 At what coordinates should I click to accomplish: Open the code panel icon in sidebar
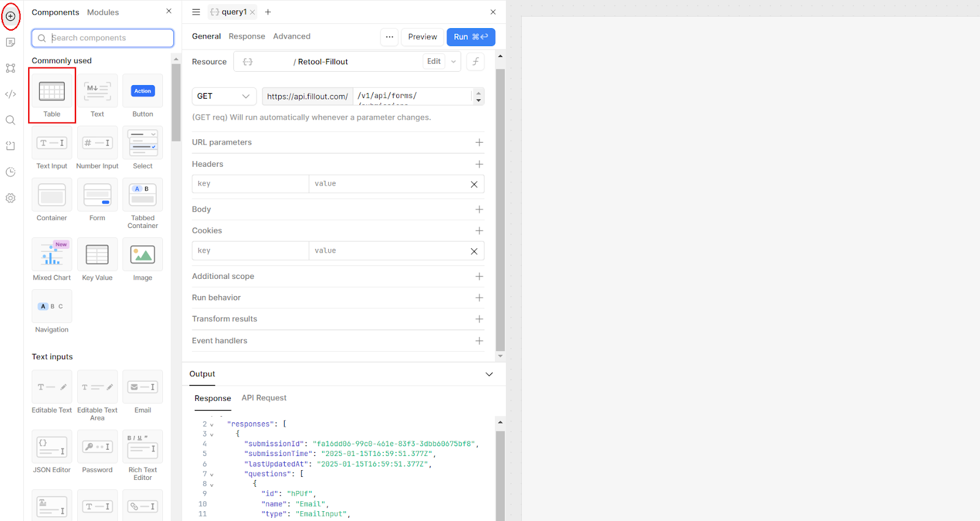[10, 94]
